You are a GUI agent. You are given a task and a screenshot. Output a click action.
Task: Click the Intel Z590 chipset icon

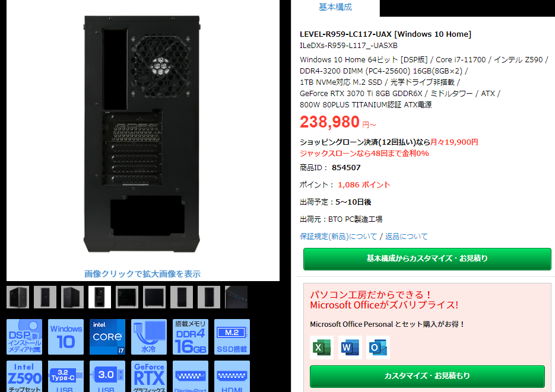click(24, 376)
